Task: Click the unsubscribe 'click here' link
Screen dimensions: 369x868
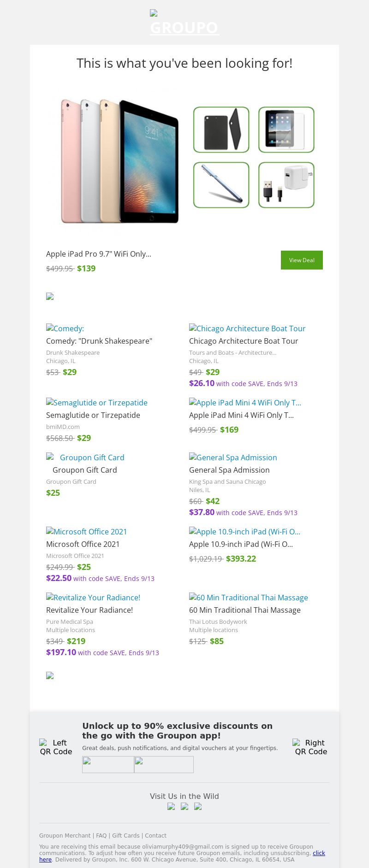Action: point(319,853)
